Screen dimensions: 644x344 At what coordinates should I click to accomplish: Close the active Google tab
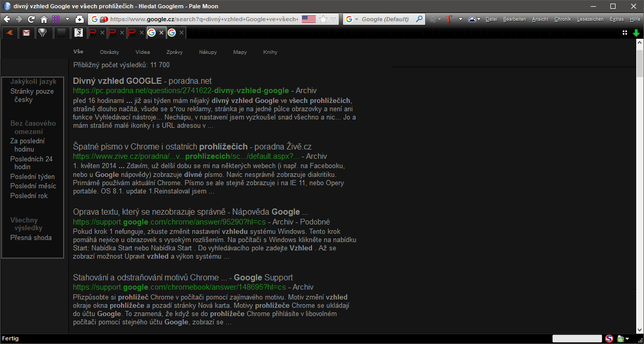[161, 33]
